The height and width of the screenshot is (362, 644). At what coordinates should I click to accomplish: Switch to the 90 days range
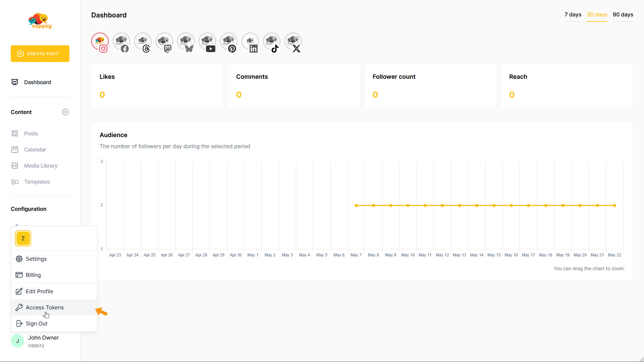point(623,15)
